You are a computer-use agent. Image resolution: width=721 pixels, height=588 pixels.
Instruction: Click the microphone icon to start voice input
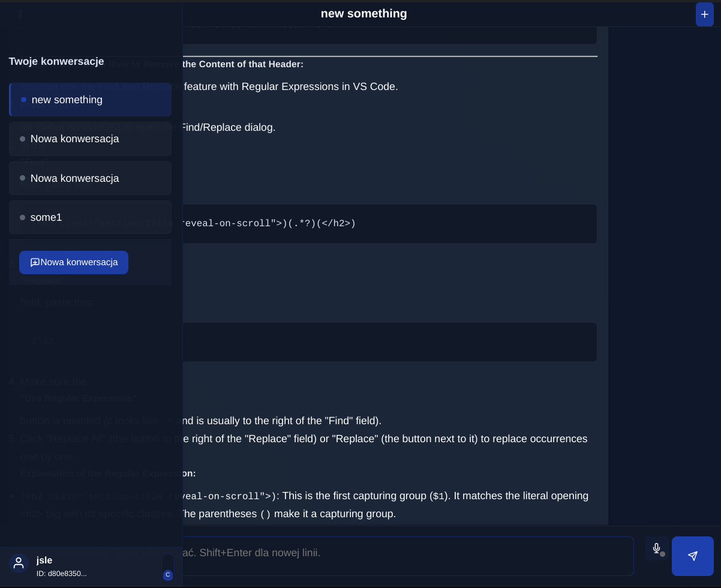656,548
